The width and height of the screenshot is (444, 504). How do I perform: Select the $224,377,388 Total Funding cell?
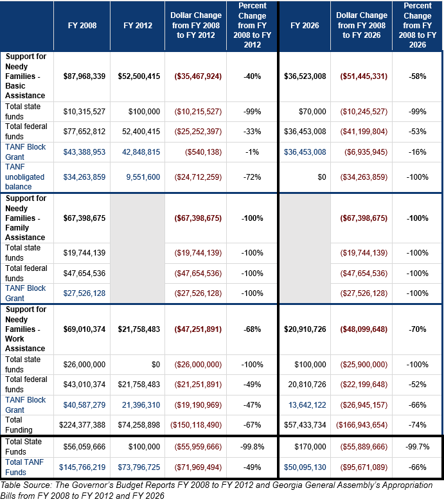coord(82,425)
